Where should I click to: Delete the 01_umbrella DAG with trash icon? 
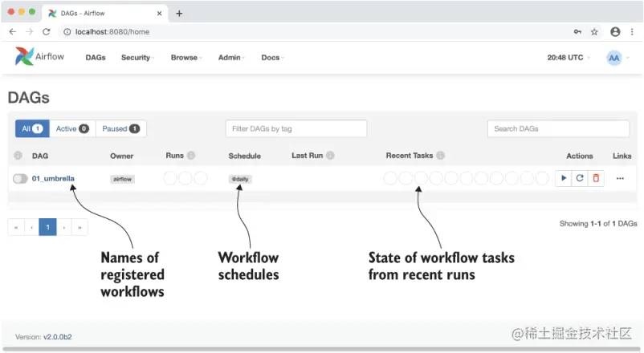coord(596,178)
